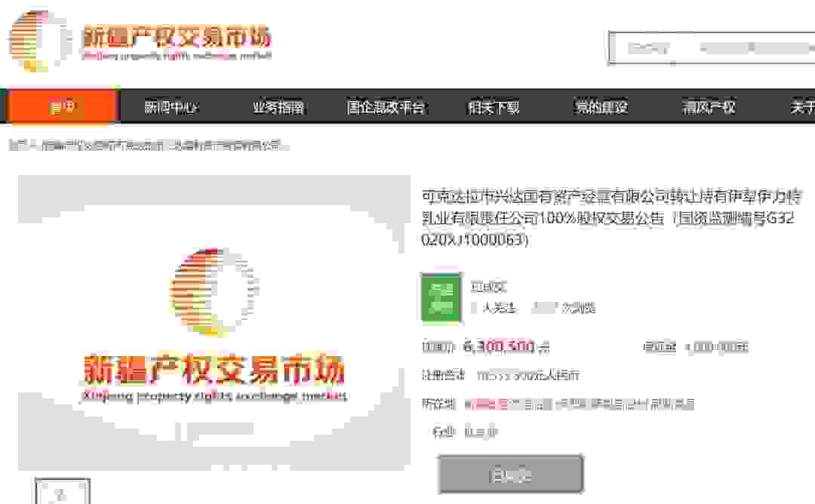Click the location address text
Screen dimensions: 815x504
click(580, 404)
